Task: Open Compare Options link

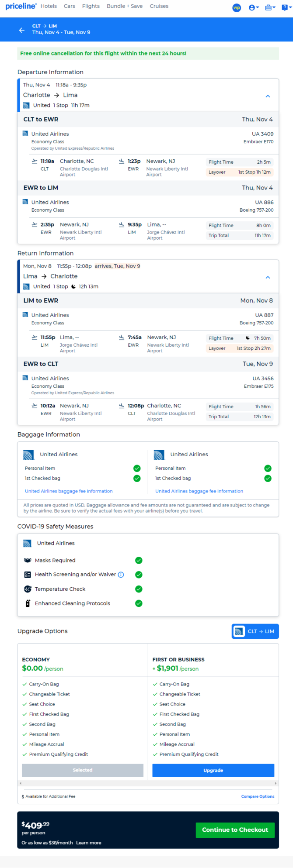Action: (258, 796)
